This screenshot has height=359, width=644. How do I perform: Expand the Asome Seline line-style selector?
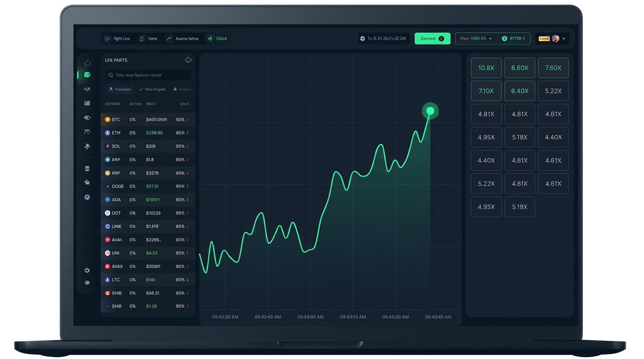tap(182, 38)
